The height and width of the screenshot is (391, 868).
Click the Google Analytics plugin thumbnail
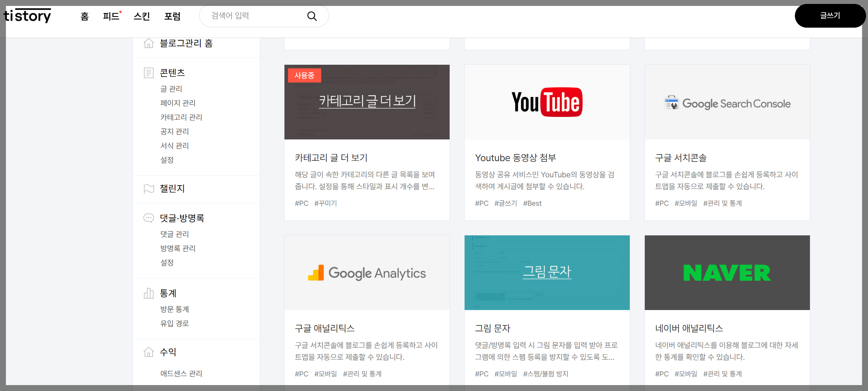[x=367, y=273]
